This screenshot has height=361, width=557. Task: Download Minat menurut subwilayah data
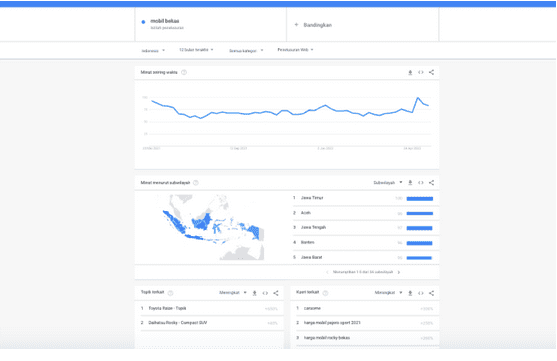point(410,183)
